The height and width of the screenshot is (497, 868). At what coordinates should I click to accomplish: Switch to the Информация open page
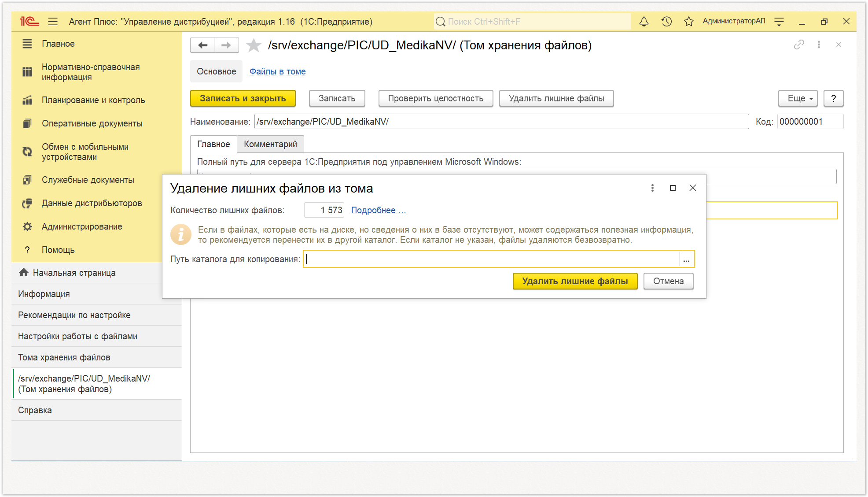[87, 294]
